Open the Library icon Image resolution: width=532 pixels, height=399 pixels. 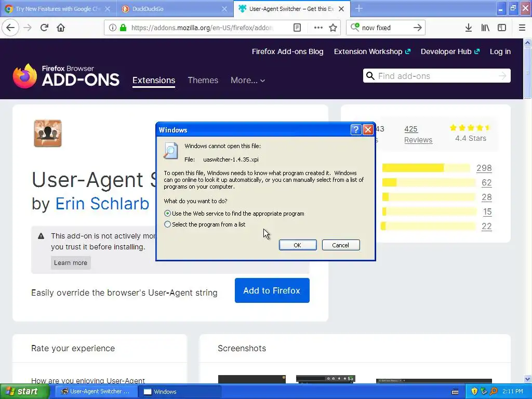[485, 28]
